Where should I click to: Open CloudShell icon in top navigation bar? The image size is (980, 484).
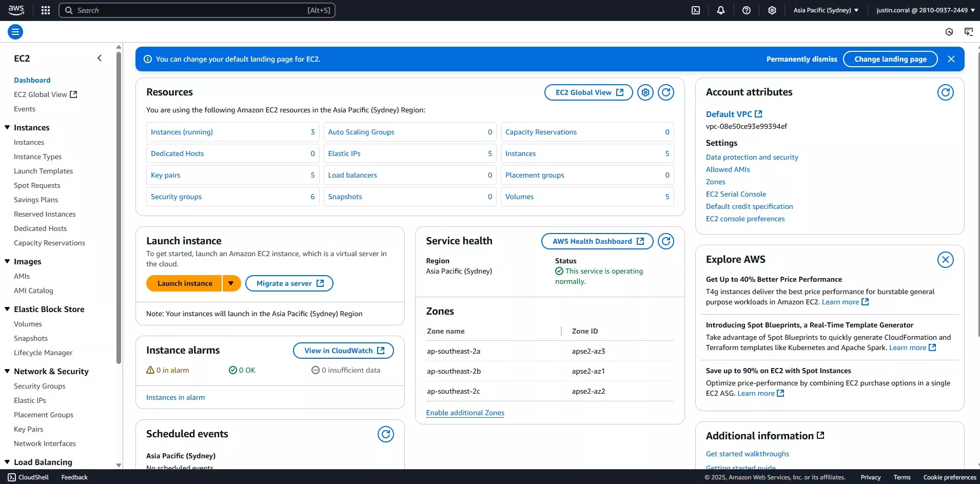coord(696,10)
